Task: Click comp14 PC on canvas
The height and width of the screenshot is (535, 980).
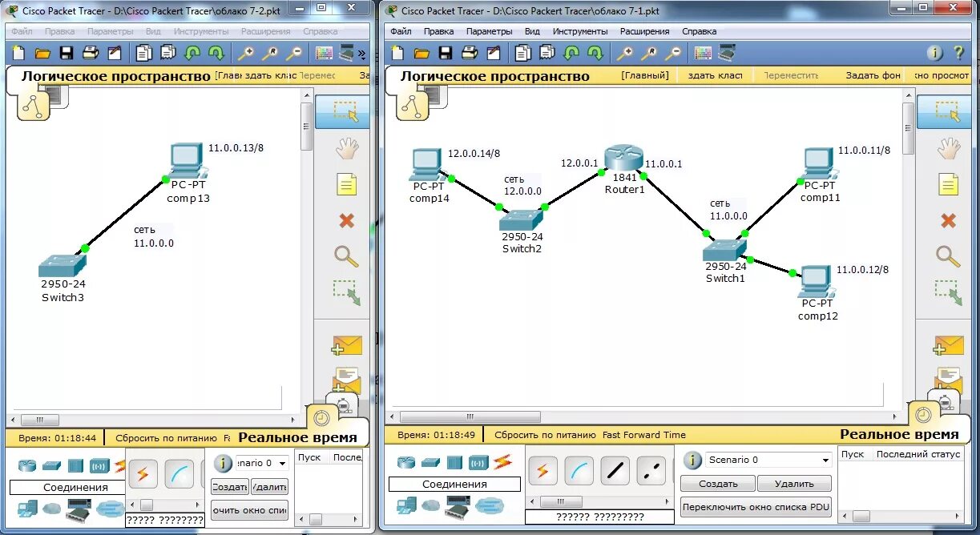Action: (428, 165)
